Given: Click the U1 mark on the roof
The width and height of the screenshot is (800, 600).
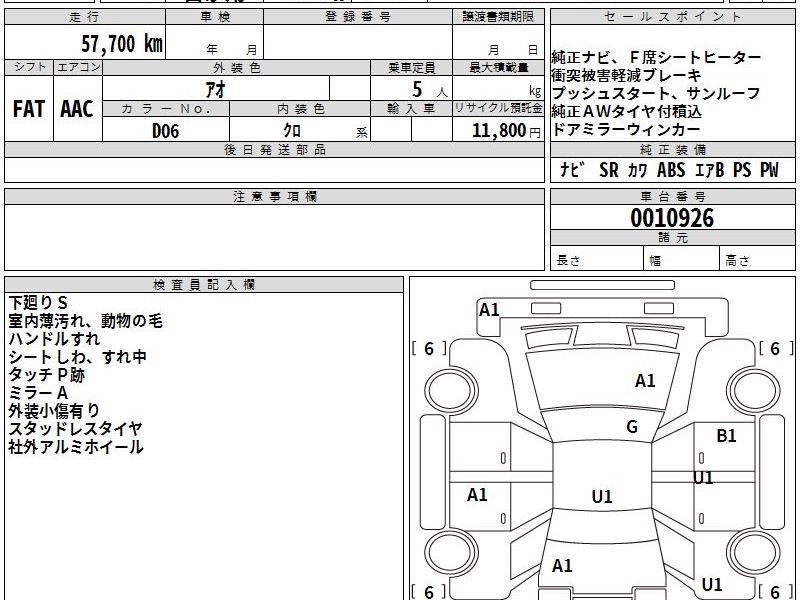Looking at the screenshot, I should tap(602, 496).
